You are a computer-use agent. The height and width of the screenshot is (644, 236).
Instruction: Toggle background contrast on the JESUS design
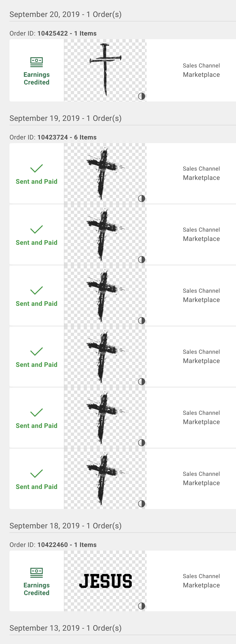click(x=141, y=606)
